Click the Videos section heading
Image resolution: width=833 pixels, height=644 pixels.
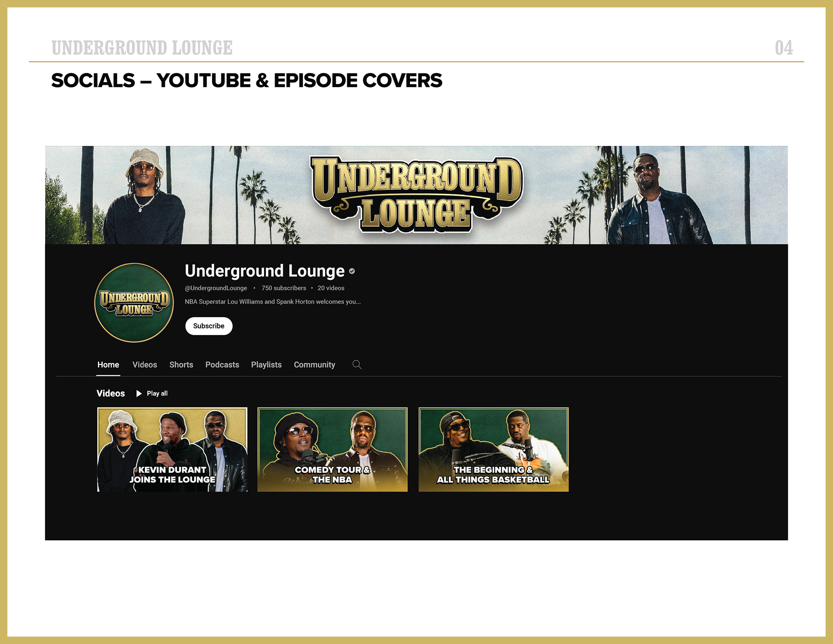111,394
